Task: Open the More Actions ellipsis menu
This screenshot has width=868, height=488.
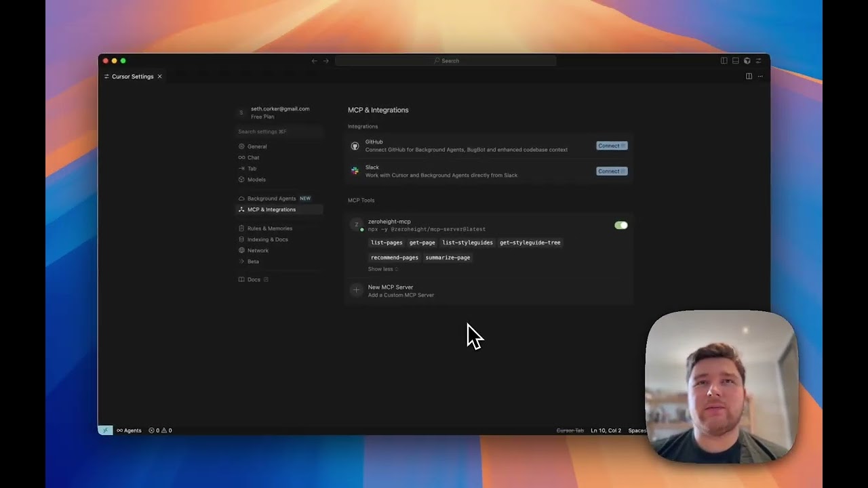Action: point(760,77)
